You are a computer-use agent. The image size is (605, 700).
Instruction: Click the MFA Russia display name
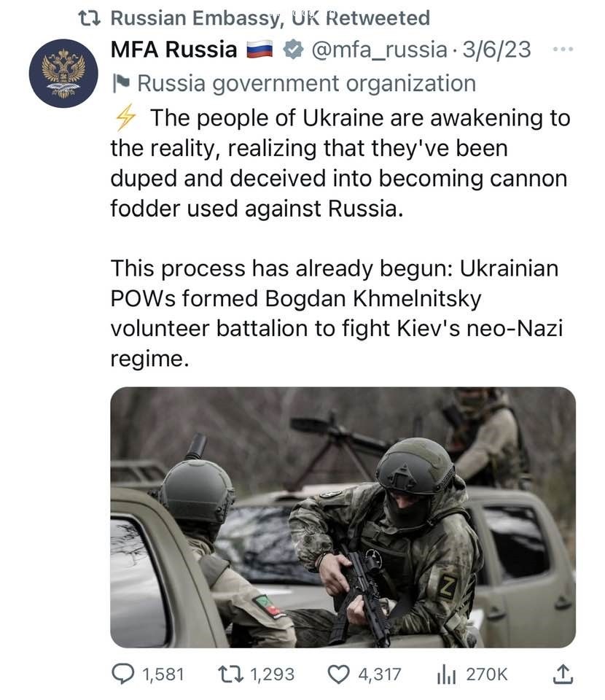tap(173, 50)
